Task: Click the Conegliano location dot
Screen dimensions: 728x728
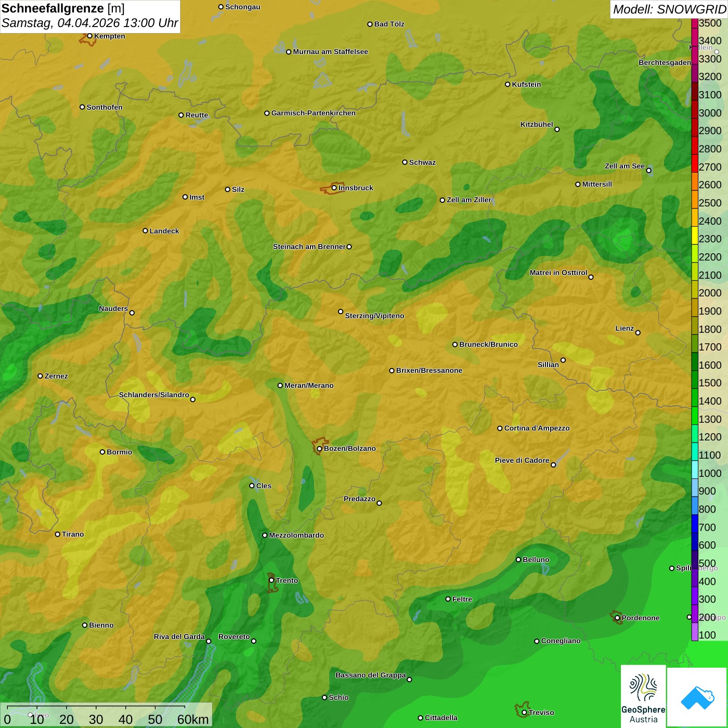Action: [537, 641]
